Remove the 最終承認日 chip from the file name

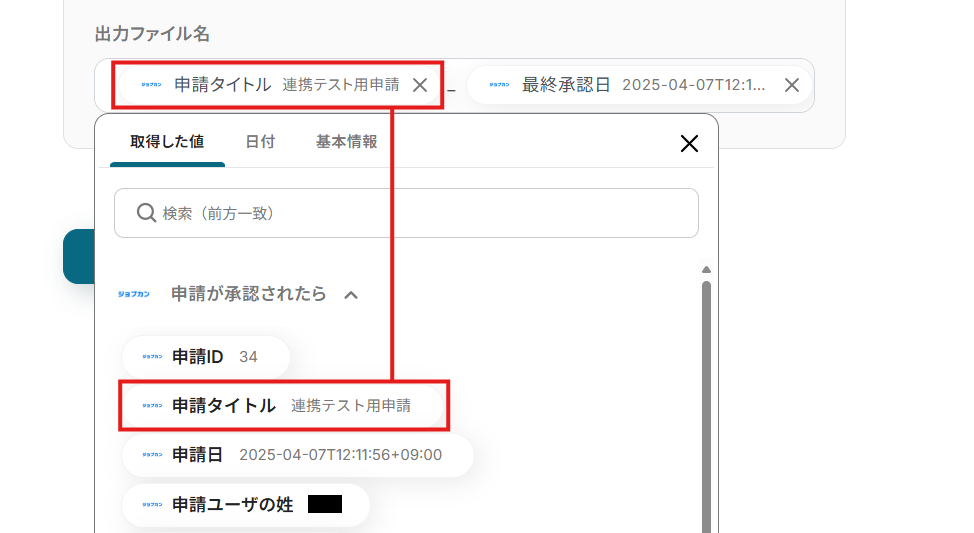pyautogui.click(x=791, y=85)
